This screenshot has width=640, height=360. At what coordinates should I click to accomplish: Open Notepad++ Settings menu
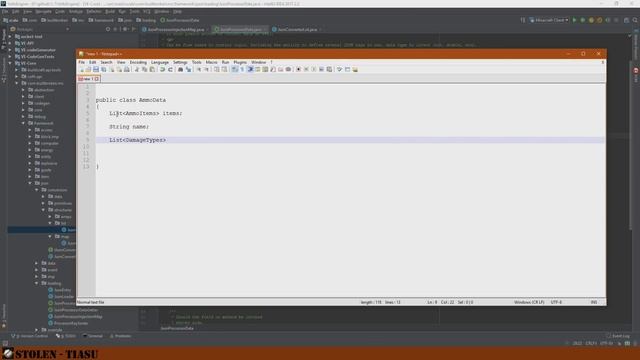(180, 62)
